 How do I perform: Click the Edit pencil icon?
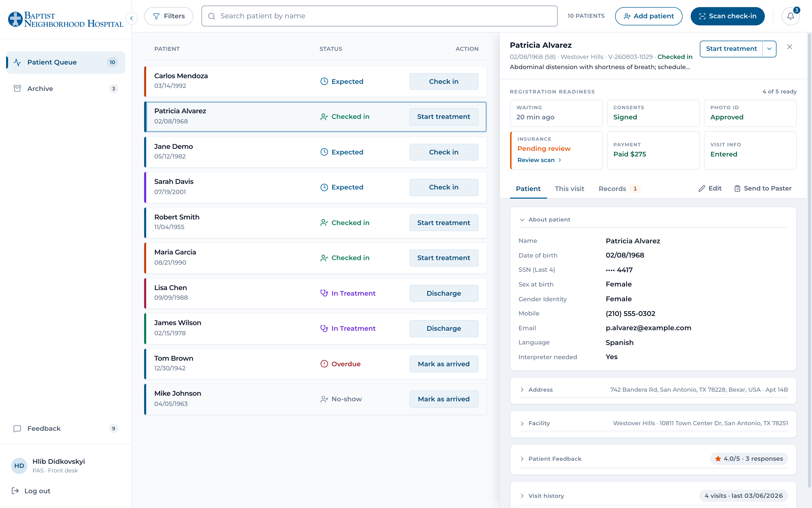702,188
